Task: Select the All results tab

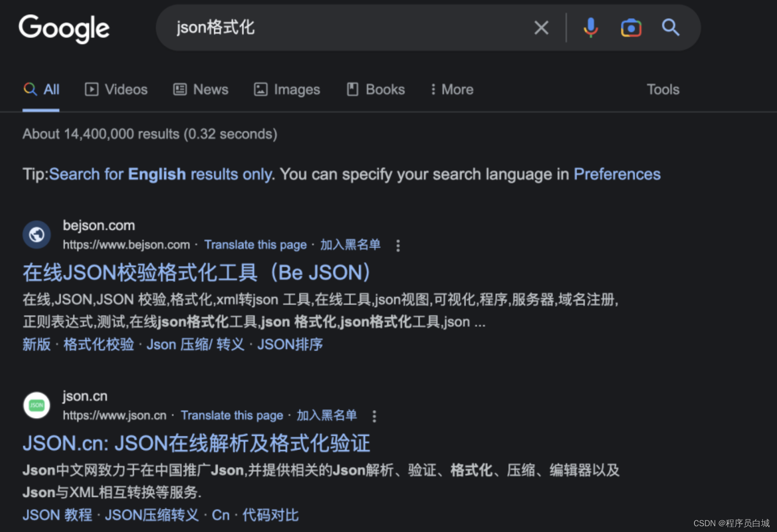Action: [41, 90]
